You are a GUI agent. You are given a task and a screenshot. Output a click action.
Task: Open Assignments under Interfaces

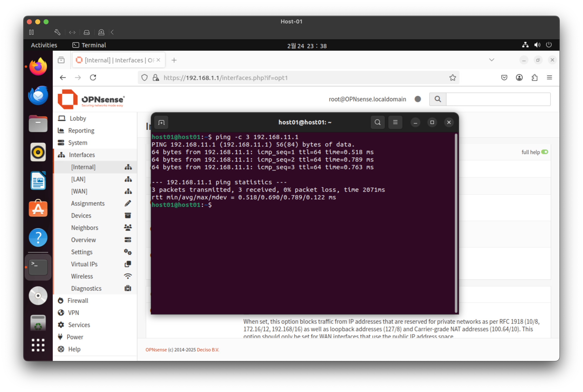coord(88,204)
